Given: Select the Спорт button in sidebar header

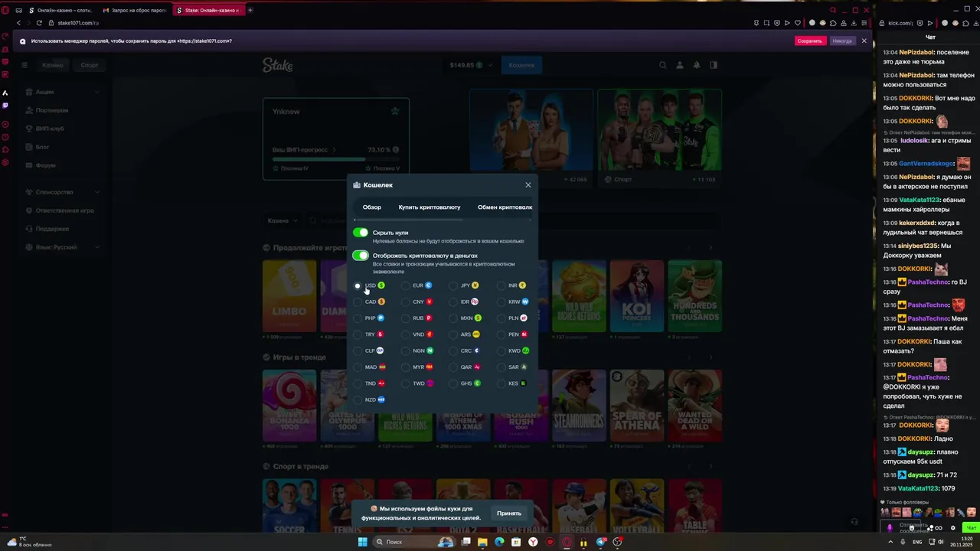Looking at the screenshot, I should point(90,65).
